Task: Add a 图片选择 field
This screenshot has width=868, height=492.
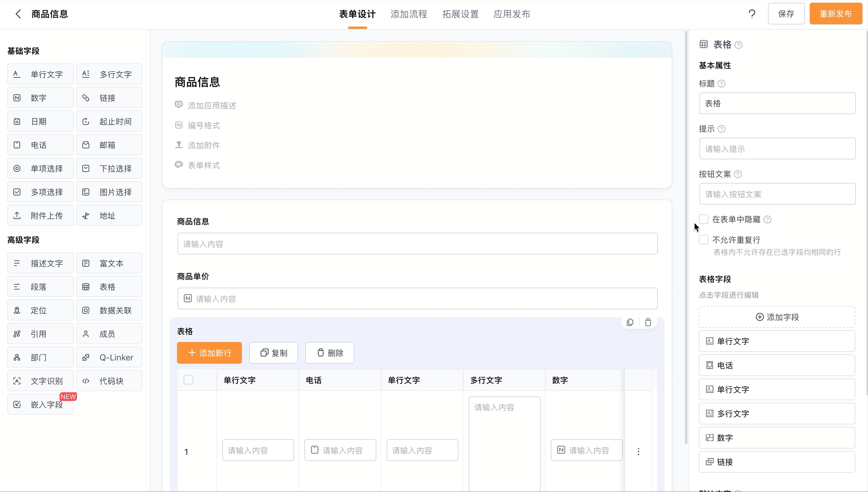Action: tap(109, 192)
